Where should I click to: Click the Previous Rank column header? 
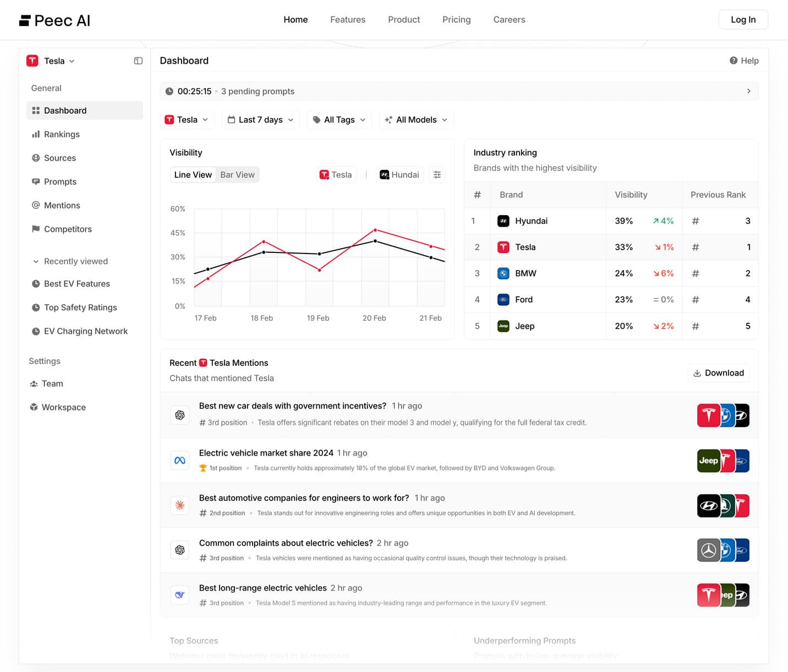tap(718, 195)
